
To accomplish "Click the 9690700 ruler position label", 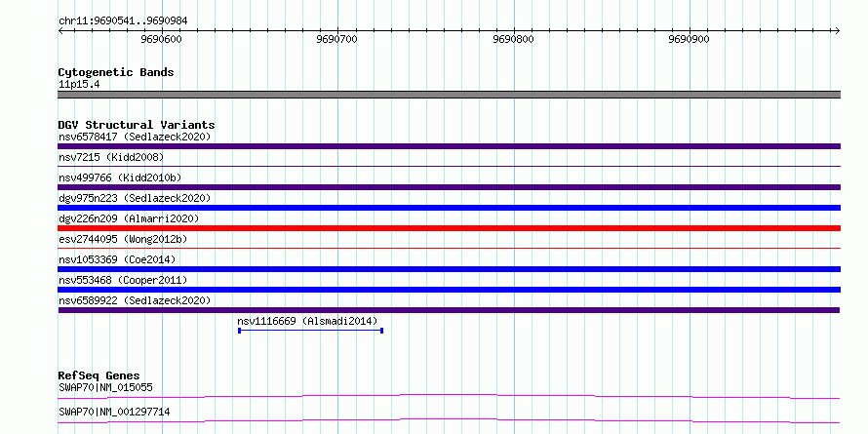I will 337,40.
